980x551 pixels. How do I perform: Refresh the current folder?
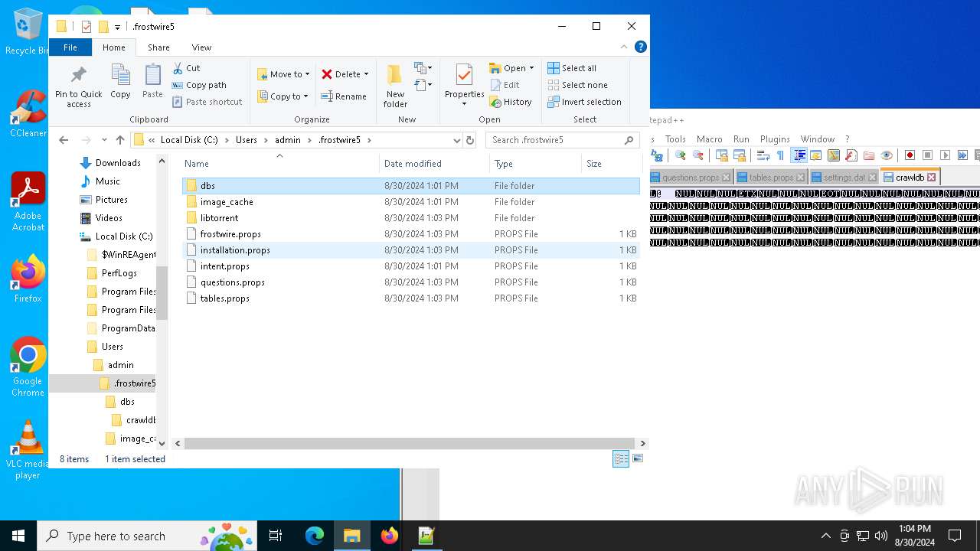(470, 140)
